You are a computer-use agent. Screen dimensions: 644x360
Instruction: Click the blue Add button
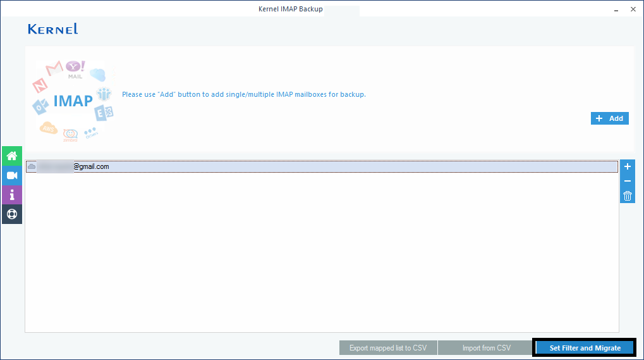pyautogui.click(x=609, y=118)
